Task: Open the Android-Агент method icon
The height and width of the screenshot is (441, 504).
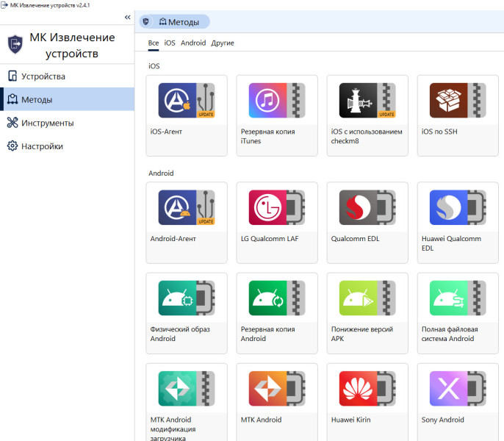Action: tap(187, 207)
